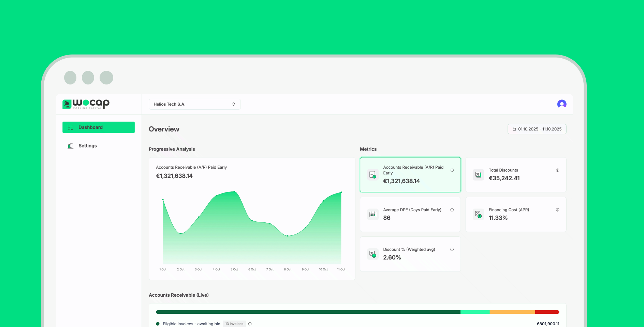Go to Settings in the sidebar

pos(88,146)
